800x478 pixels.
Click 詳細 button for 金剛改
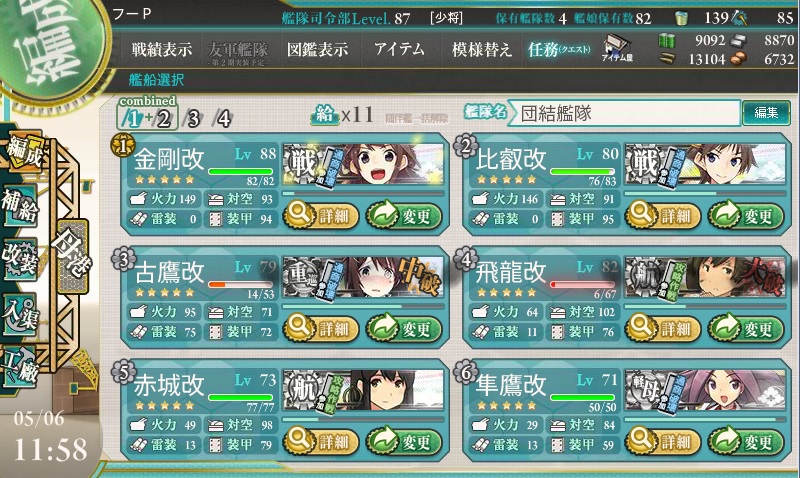(321, 216)
